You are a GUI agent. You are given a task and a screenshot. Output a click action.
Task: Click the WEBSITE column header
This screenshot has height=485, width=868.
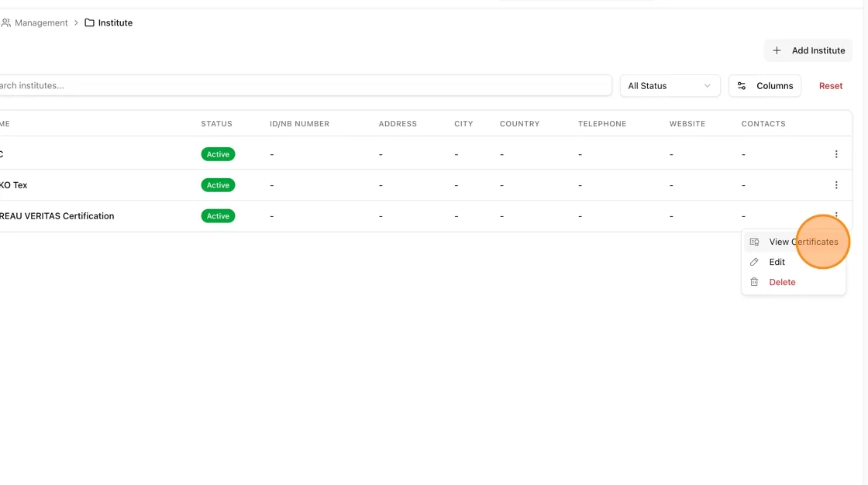687,123
